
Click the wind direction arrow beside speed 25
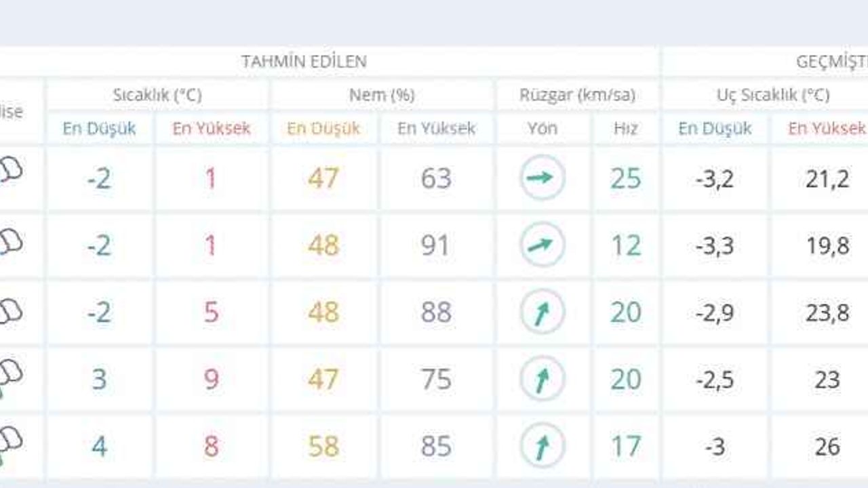(542, 178)
